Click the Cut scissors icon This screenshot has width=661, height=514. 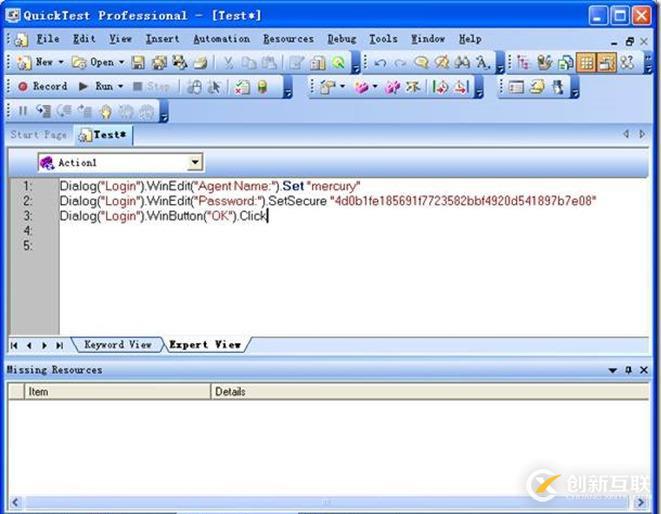tap(228, 63)
